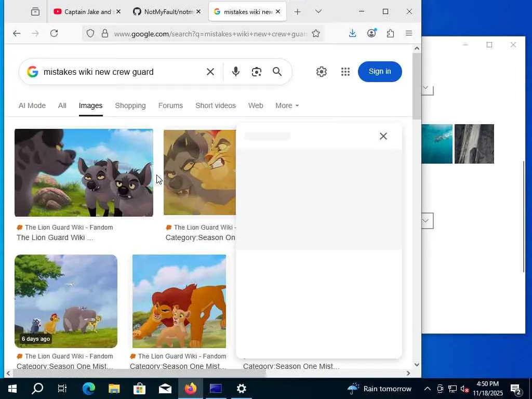Click the site security padlock icon
Viewport: 532px width, 399px height.
pyautogui.click(x=105, y=33)
